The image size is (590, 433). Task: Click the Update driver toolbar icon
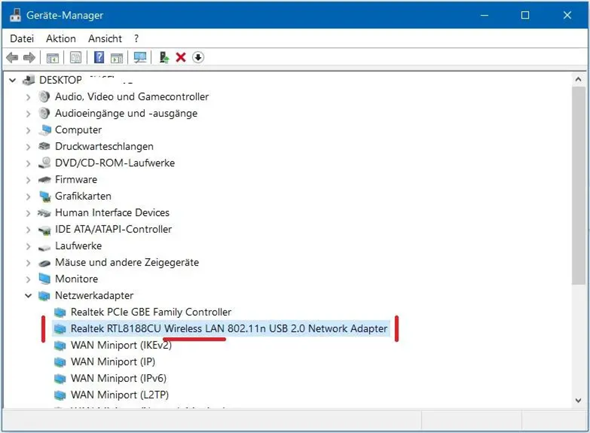click(x=164, y=57)
